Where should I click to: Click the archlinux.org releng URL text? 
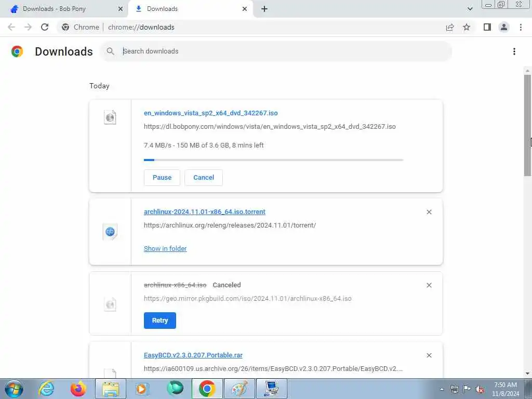[x=230, y=225]
